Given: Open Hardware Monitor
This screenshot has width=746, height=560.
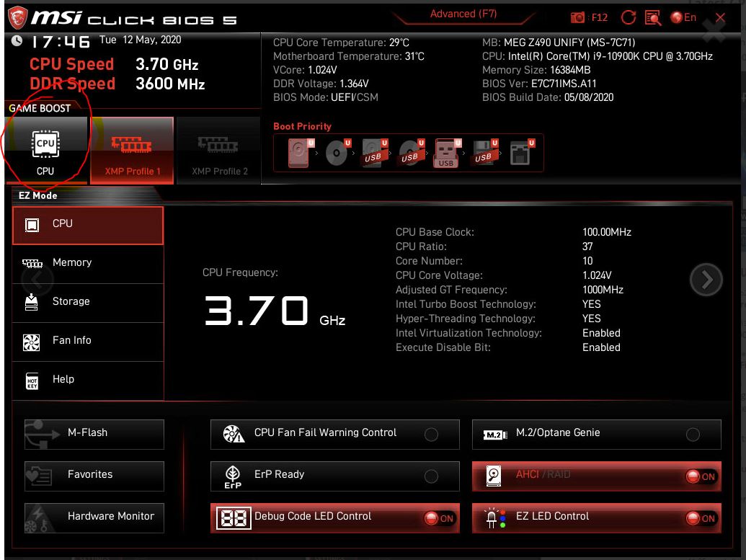Looking at the screenshot, I should click(94, 517).
